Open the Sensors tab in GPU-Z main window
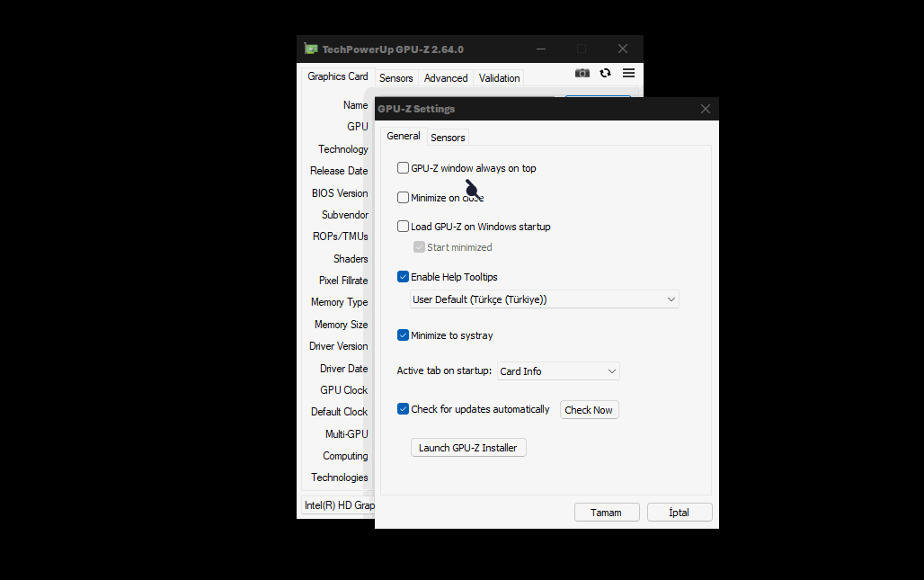924x580 pixels. [396, 78]
